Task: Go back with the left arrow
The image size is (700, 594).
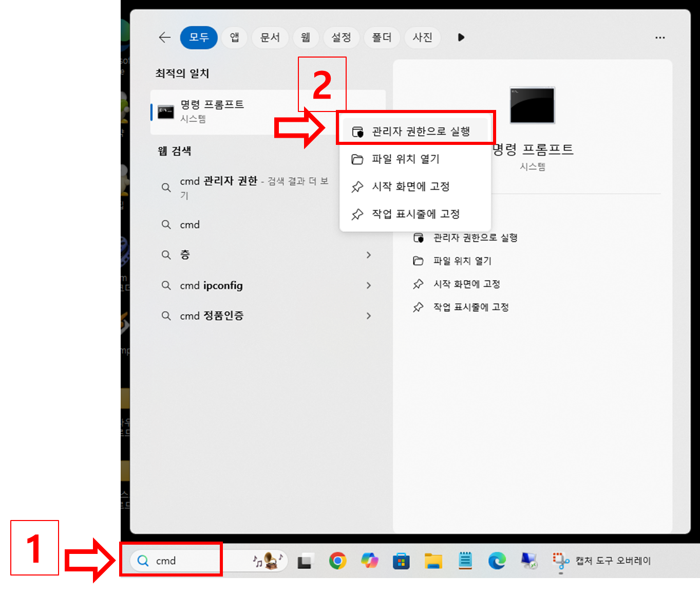Action: point(165,38)
